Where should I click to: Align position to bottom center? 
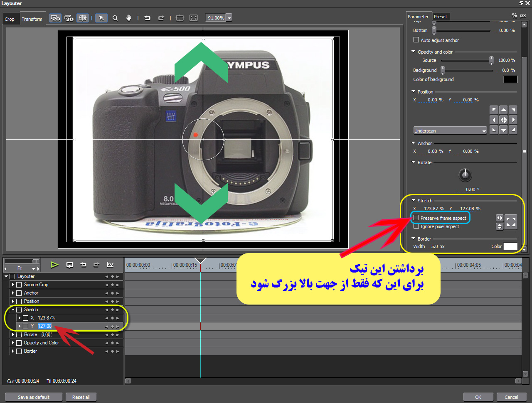503,130
